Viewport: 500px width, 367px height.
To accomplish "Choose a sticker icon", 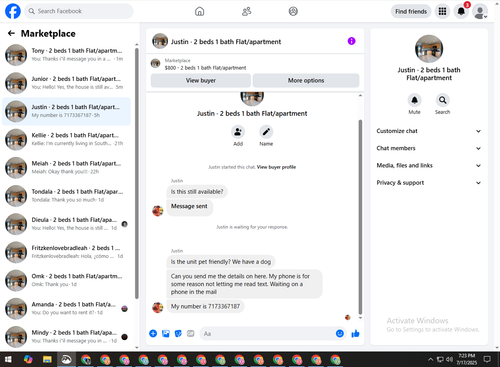I will [x=178, y=333].
